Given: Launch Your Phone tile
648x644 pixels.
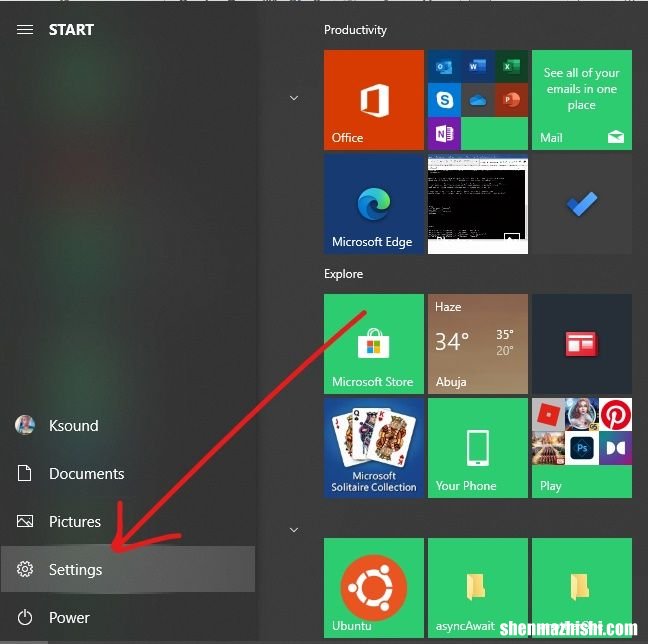Looking at the screenshot, I should [477, 448].
